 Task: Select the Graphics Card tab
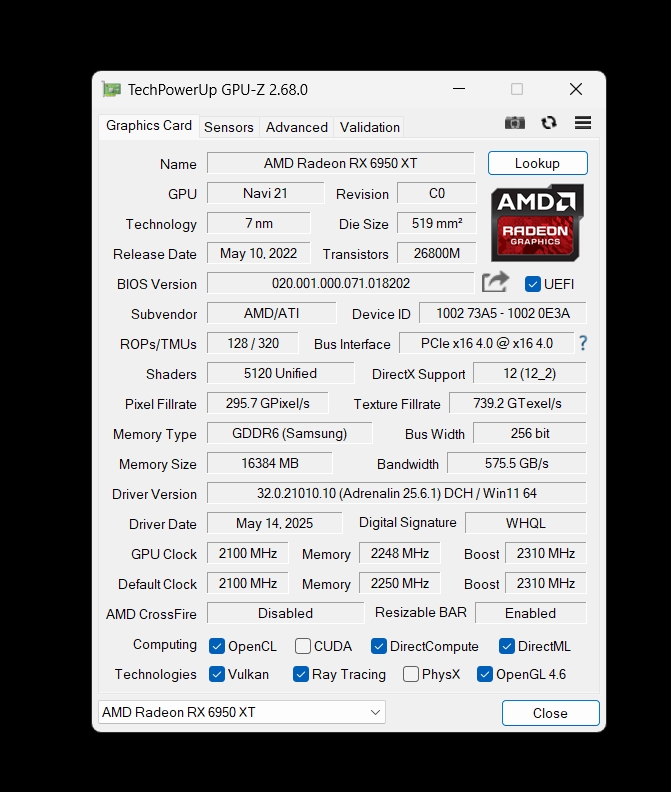tap(149, 126)
